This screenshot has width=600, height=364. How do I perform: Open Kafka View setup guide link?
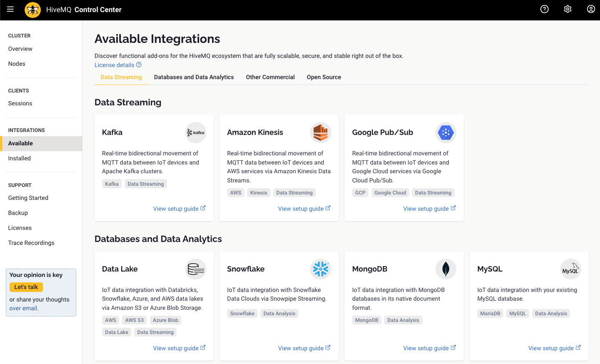pyautogui.click(x=179, y=209)
